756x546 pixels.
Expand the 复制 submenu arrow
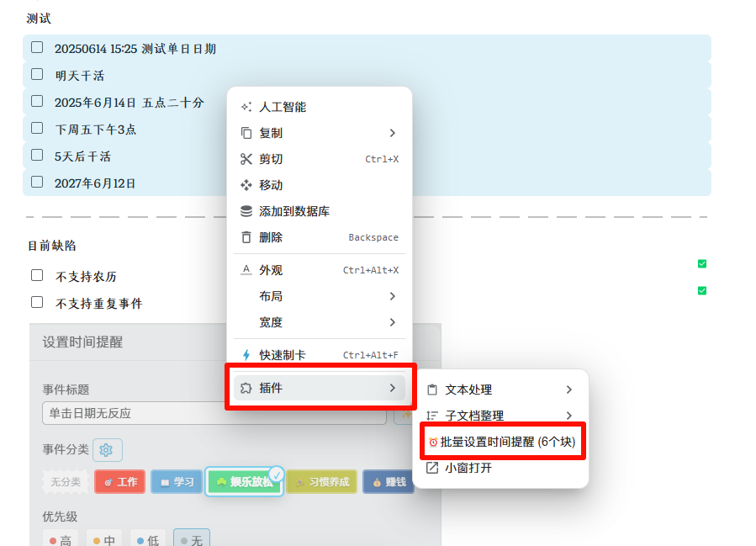(x=392, y=133)
